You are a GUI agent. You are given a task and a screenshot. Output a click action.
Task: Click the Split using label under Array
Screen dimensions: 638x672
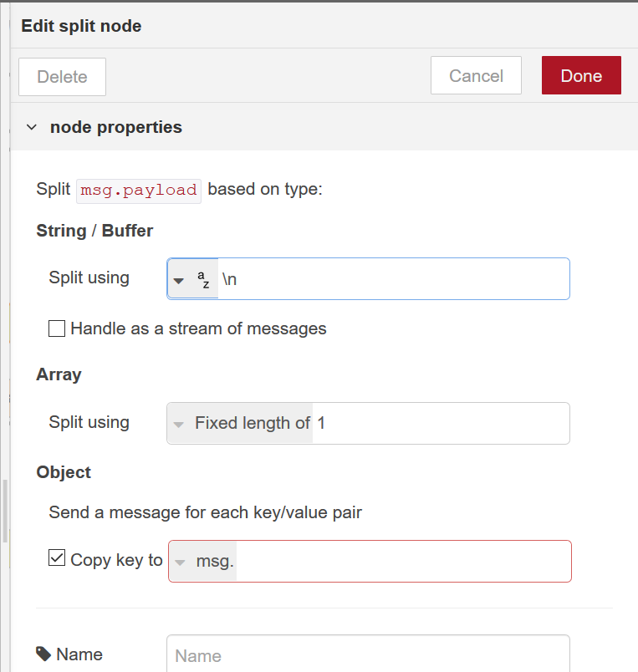pos(89,422)
